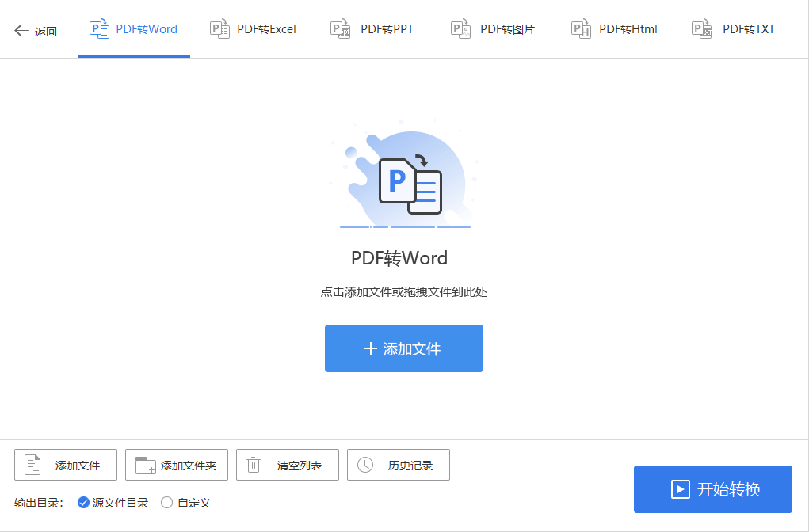The height and width of the screenshot is (532, 809).
Task: Click the central 添加文件 button
Action: point(403,348)
